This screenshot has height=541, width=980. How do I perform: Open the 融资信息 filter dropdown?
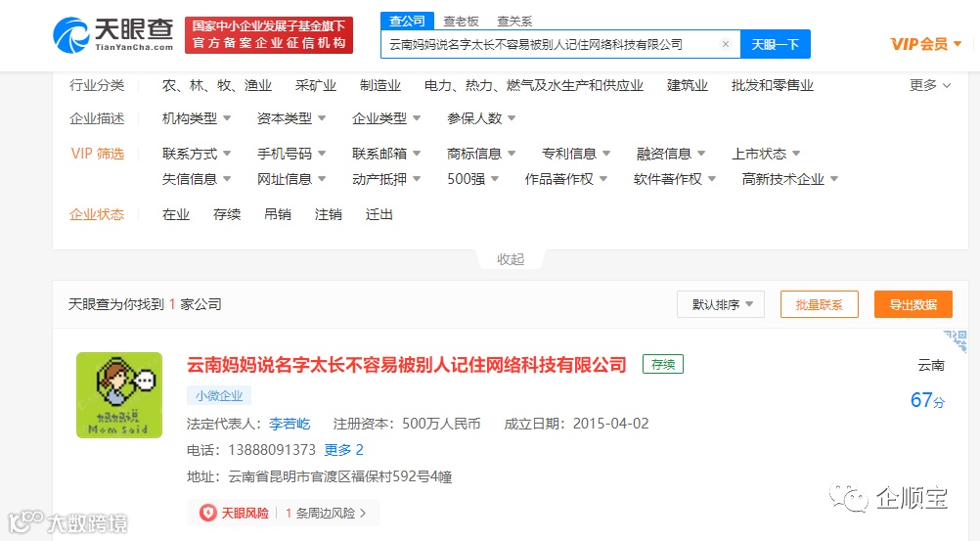[x=671, y=154]
